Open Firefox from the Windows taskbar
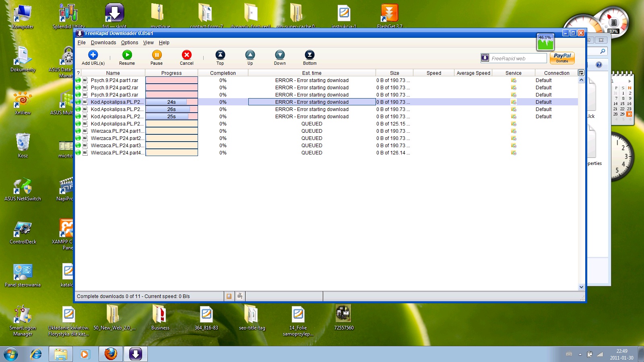The height and width of the screenshot is (362, 644). (111, 354)
